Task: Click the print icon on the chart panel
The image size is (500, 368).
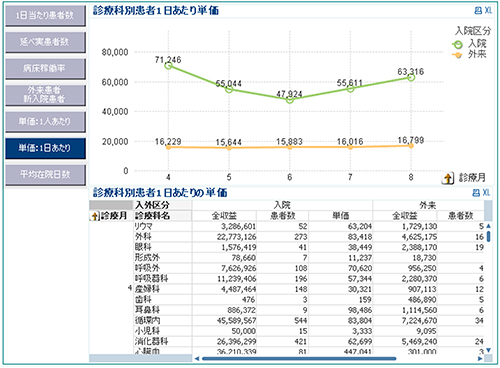Action: (478, 11)
